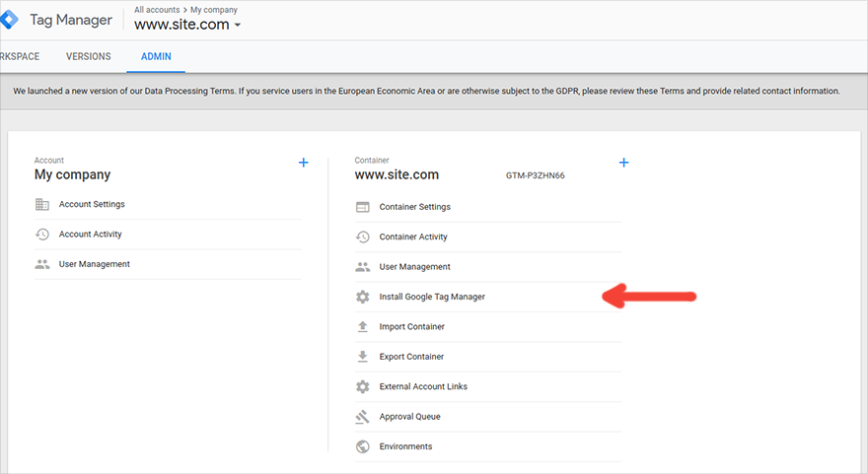Image resolution: width=868 pixels, height=474 pixels.
Task: Click the Account Activity history icon
Action: (42, 234)
